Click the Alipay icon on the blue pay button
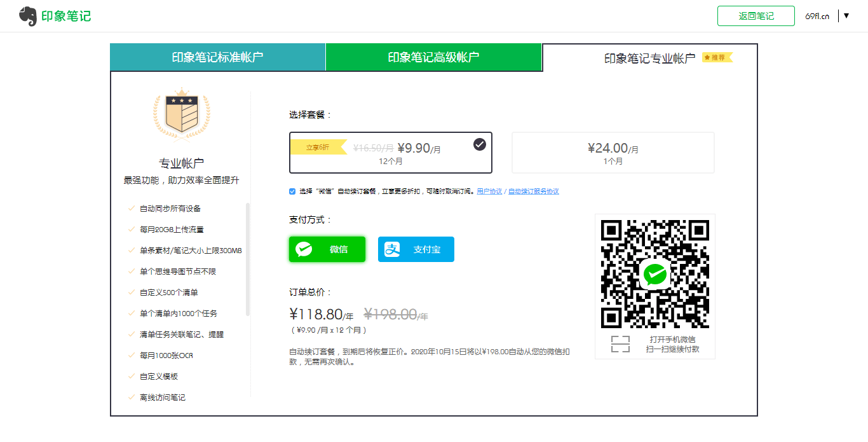Screen dimensions: 868x442 [x=393, y=249]
